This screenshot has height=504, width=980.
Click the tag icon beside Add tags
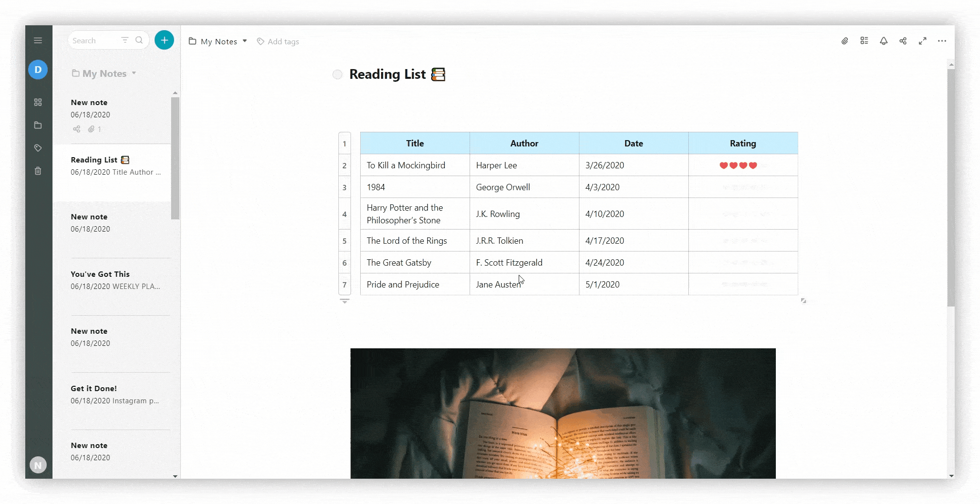pyautogui.click(x=261, y=42)
